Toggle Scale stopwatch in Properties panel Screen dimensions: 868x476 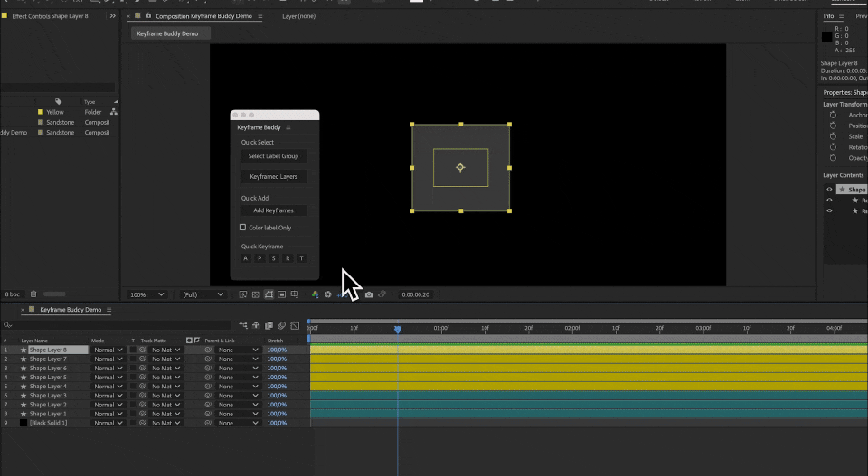(x=833, y=136)
